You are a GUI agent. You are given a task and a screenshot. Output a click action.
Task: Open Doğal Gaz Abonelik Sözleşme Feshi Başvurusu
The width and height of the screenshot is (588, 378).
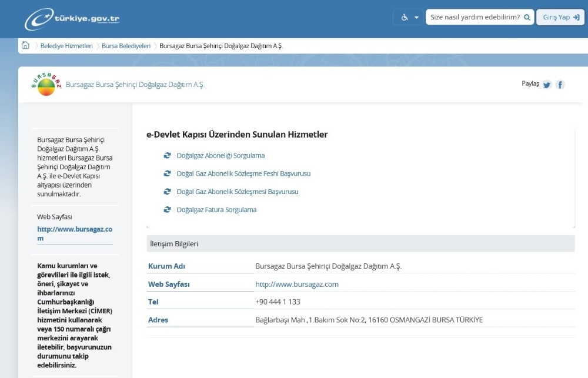pyautogui.click(x=243, y=174)
